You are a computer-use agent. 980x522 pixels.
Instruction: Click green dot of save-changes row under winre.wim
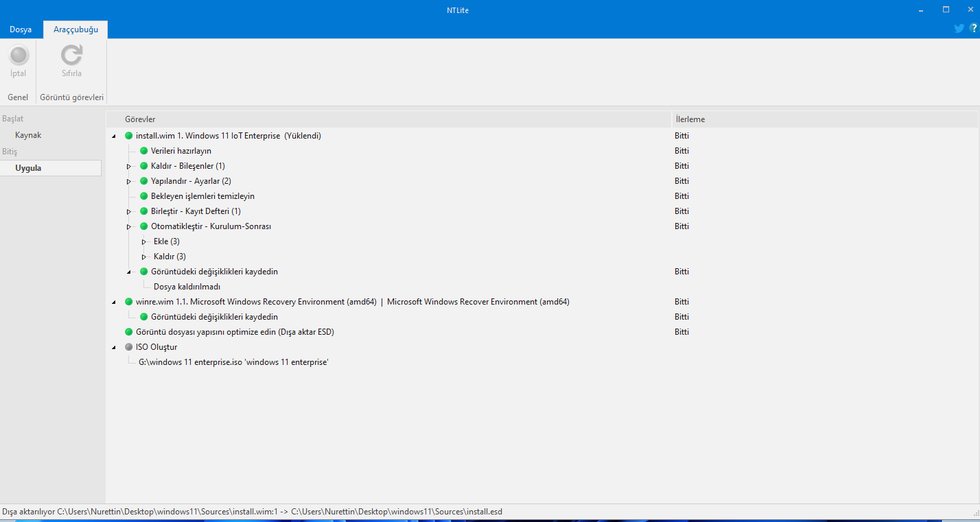[144, 317]
